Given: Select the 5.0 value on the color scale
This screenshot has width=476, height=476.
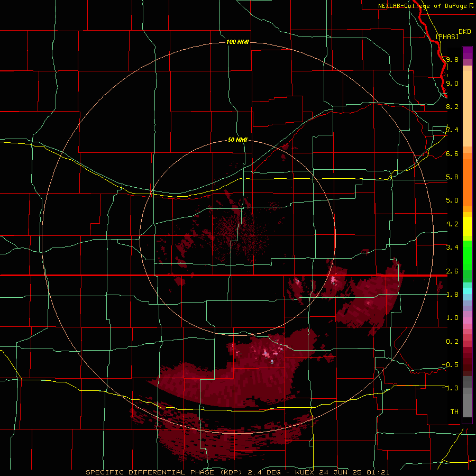Looking at the screenshot, I should [x=452, y=200].
